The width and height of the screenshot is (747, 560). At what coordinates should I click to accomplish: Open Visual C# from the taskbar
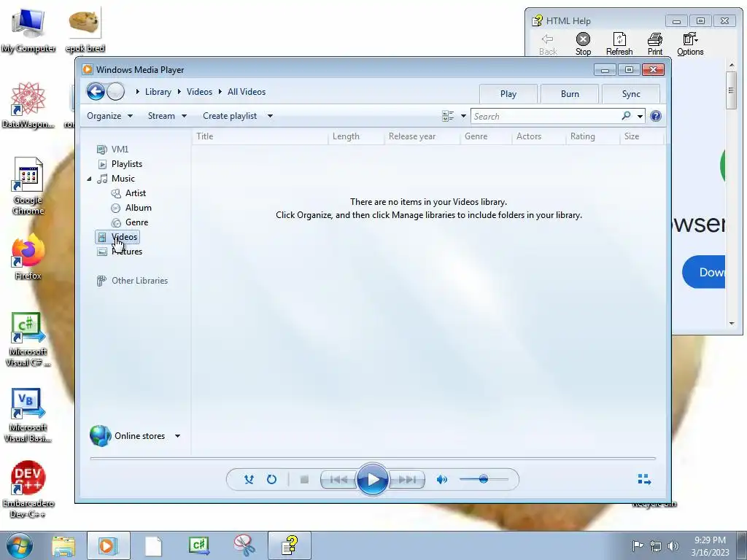tap(199, 545)
